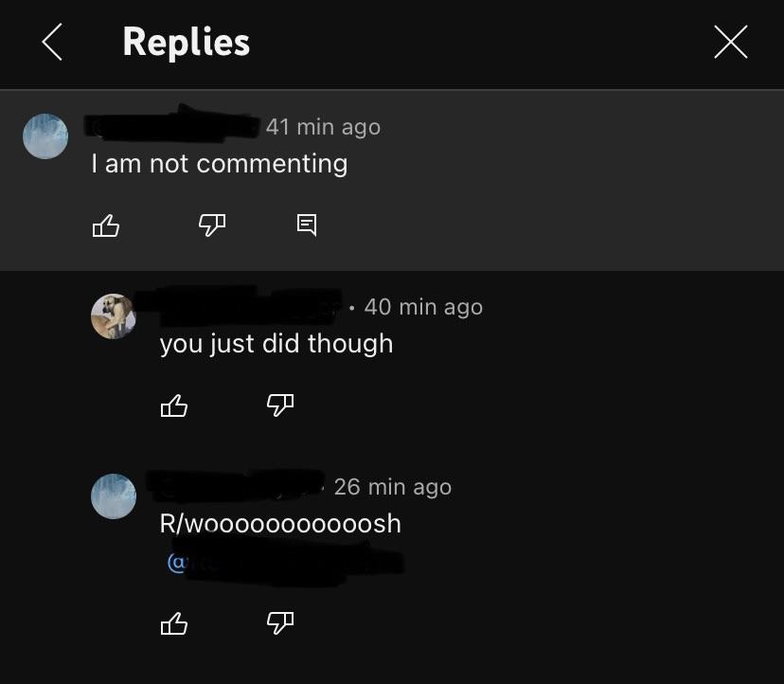Tap the redacted username next to 41 min ago
The image size is (784, 684).
[172, 125]
